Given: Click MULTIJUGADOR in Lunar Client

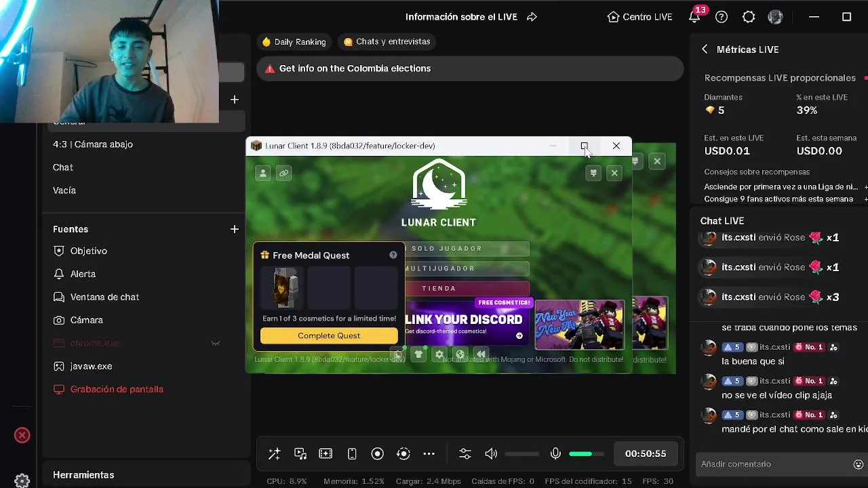Looking at the screenshot, I should point(467,268).
